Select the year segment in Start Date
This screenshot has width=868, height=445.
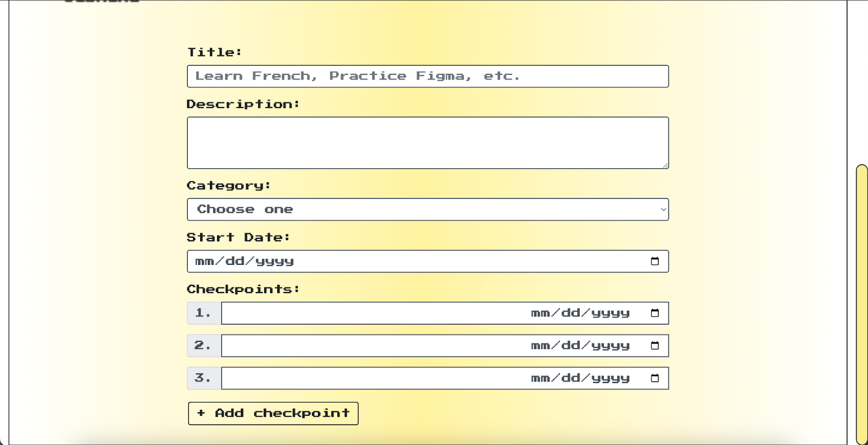(275, 262)
